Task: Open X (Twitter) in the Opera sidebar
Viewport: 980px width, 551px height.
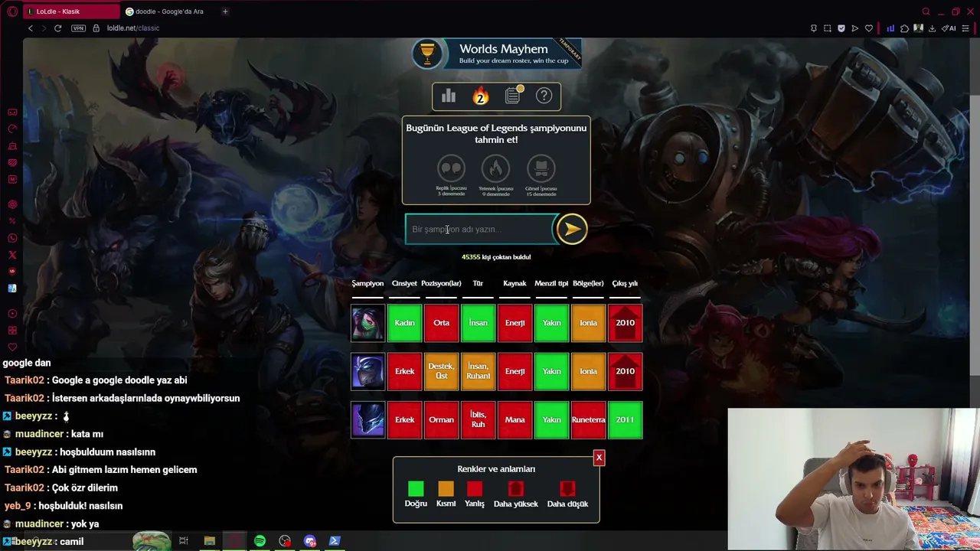Action: (x=12, y=255)
